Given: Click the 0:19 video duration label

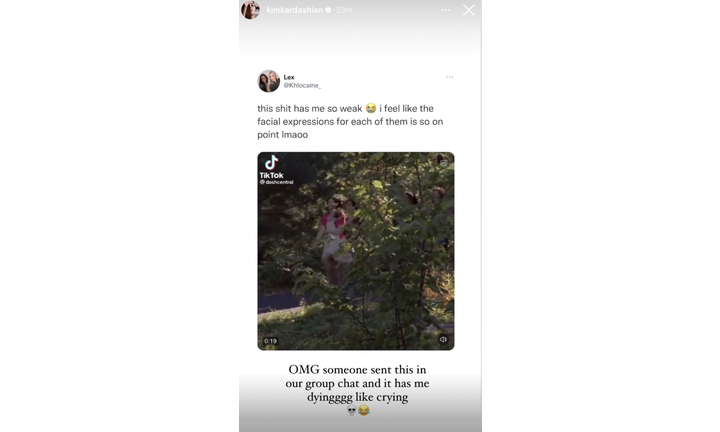Looking at the screenshot, I should tap(270, 341).
